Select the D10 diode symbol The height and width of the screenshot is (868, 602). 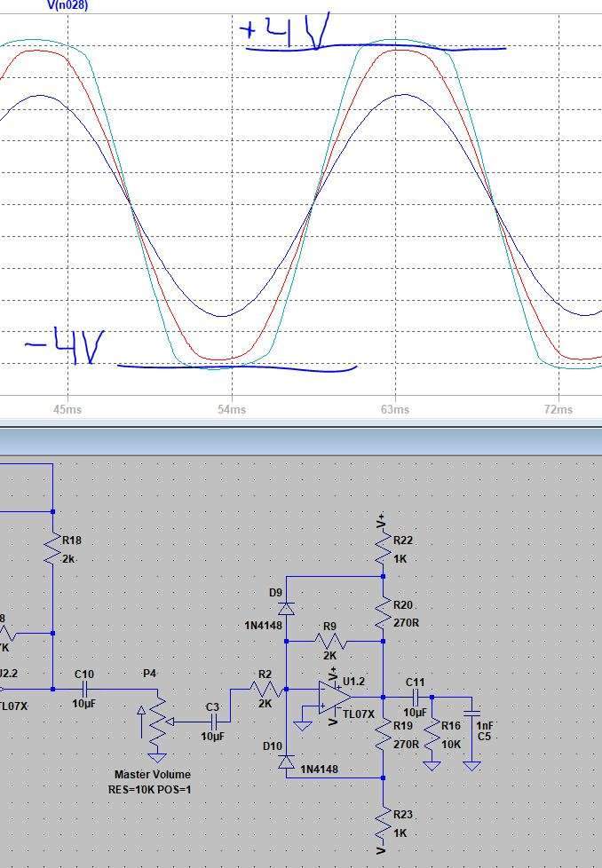click(287, 761)
